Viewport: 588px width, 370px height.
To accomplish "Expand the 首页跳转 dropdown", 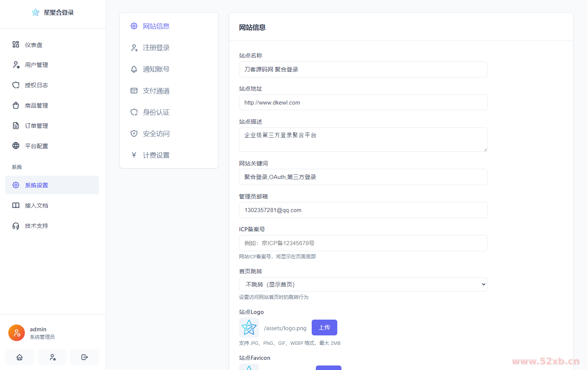I will [x=363, y=284].
